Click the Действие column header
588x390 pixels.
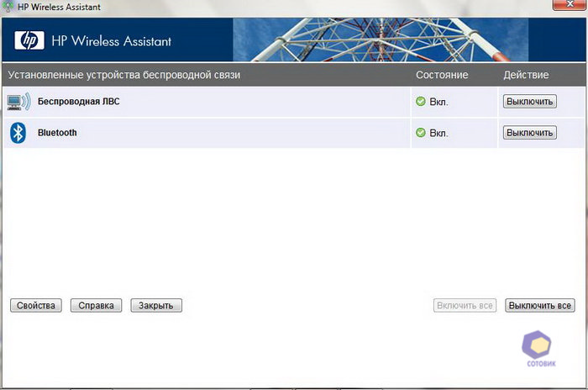(x=526, y=75)
